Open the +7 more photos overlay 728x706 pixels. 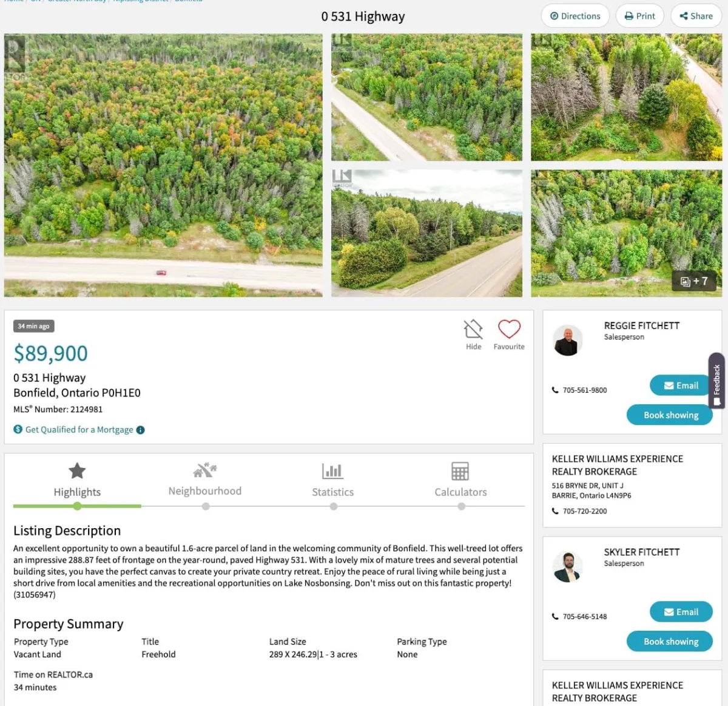tap(694, 281)
